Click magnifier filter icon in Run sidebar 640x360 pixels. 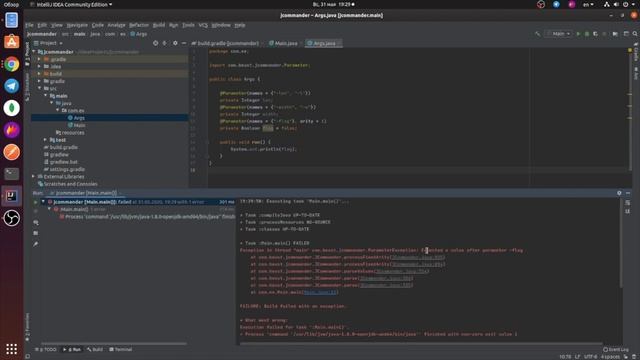(36, 223)
